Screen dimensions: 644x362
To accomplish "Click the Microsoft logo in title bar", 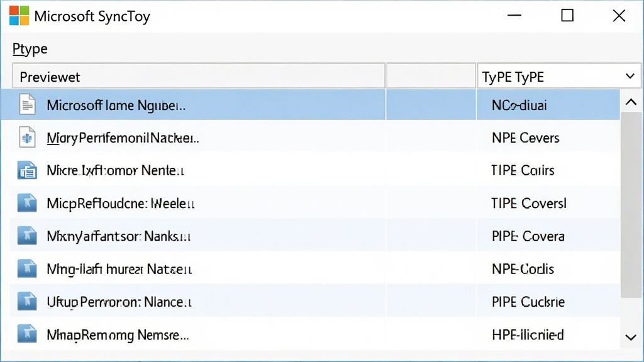I will (x=19, y=16).
